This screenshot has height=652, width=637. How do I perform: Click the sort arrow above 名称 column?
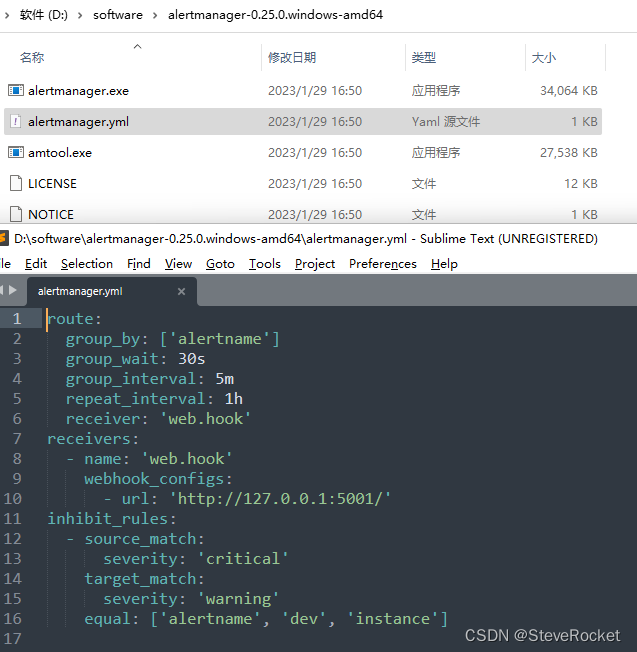pos(138,47)
